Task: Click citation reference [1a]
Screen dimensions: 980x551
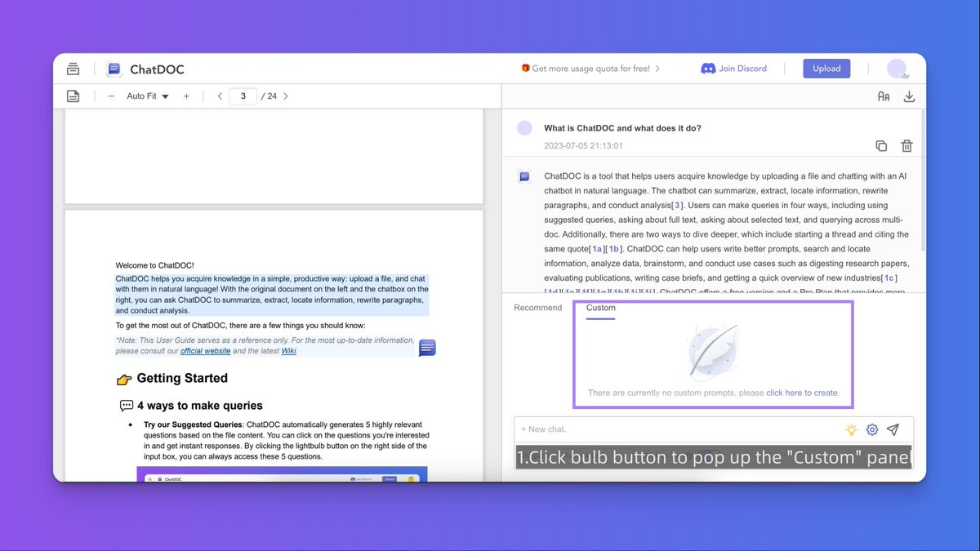Action: (597, 249)
